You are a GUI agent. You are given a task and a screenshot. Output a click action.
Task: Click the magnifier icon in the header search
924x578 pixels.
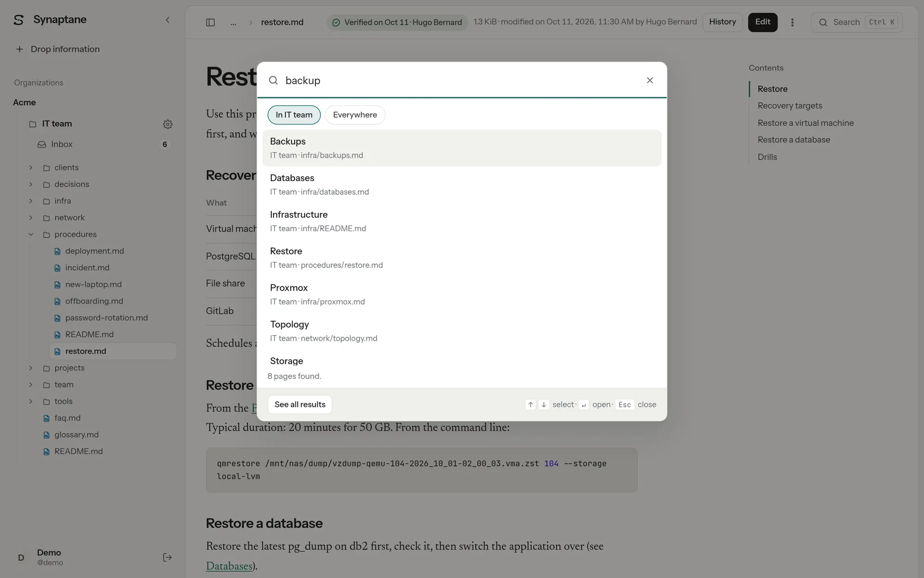click(x=823, y=22)
